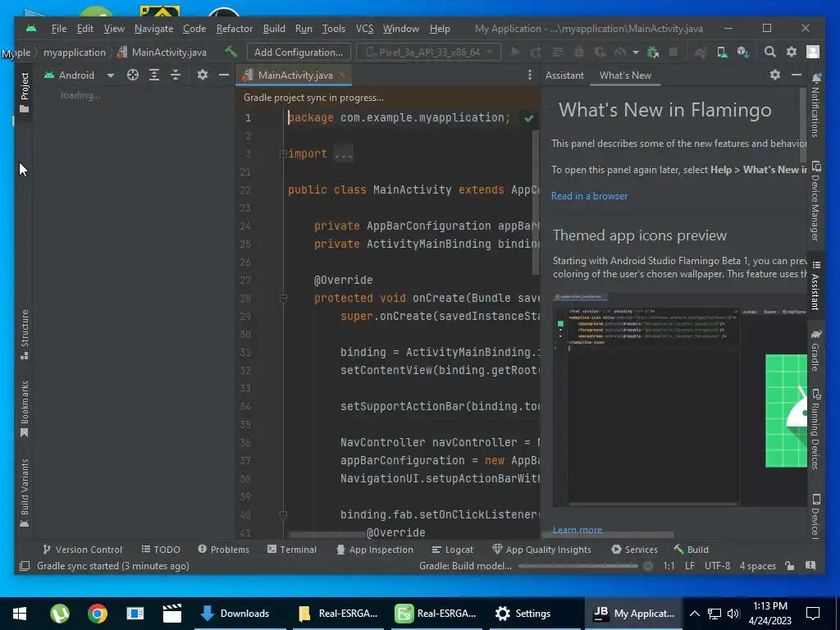Click the green inspection checkmark in editor
The height and width of the screenshot is (630, 840).
click(529, 118)
